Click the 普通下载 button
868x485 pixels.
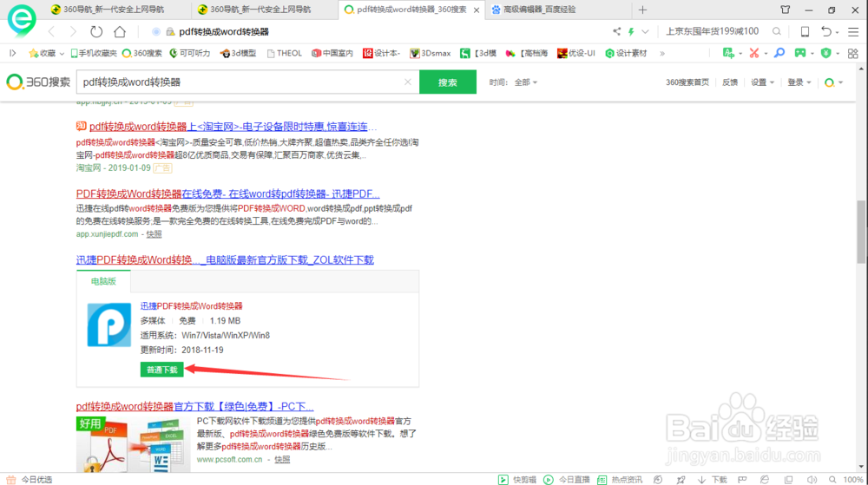coord(161,370)
